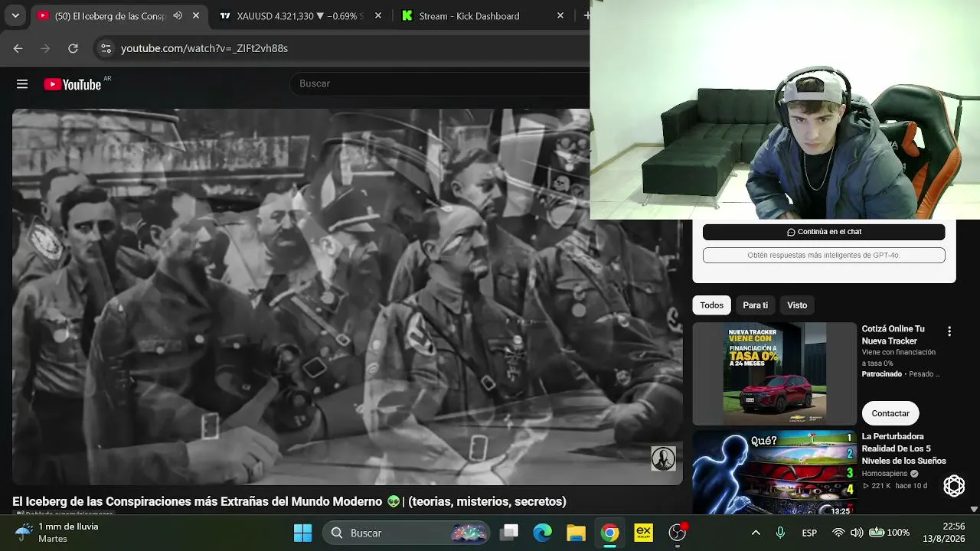Image resolution: width=980 pixels, height=551 pixels.
Task: Click the microphone icon in system tray
Action: [x=780, y=533]
